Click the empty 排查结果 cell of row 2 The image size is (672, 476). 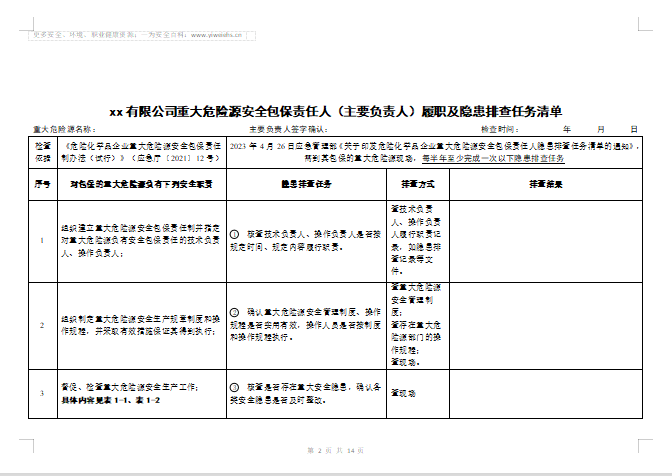[x=546, y=326]
